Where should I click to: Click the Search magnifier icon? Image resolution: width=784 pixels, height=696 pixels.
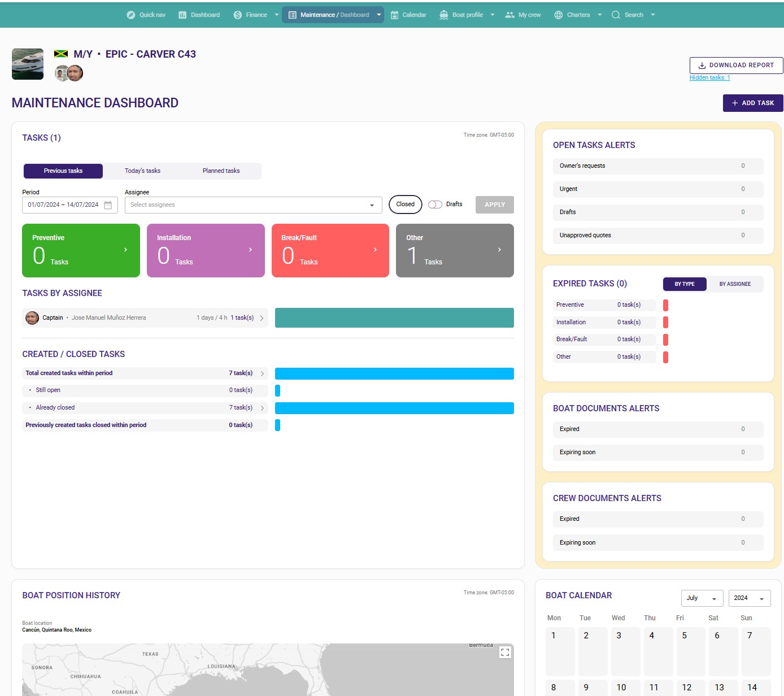(x=616, y=15)
